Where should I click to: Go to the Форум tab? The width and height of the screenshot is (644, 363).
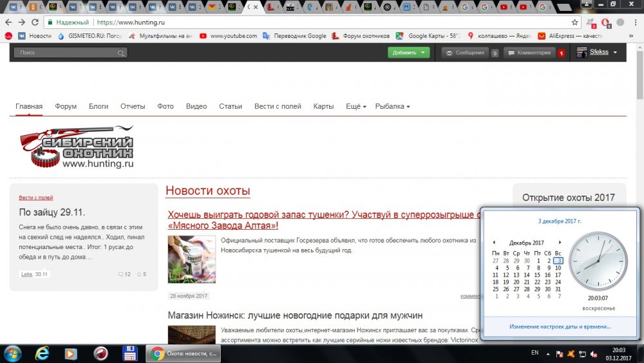[66, 106]
